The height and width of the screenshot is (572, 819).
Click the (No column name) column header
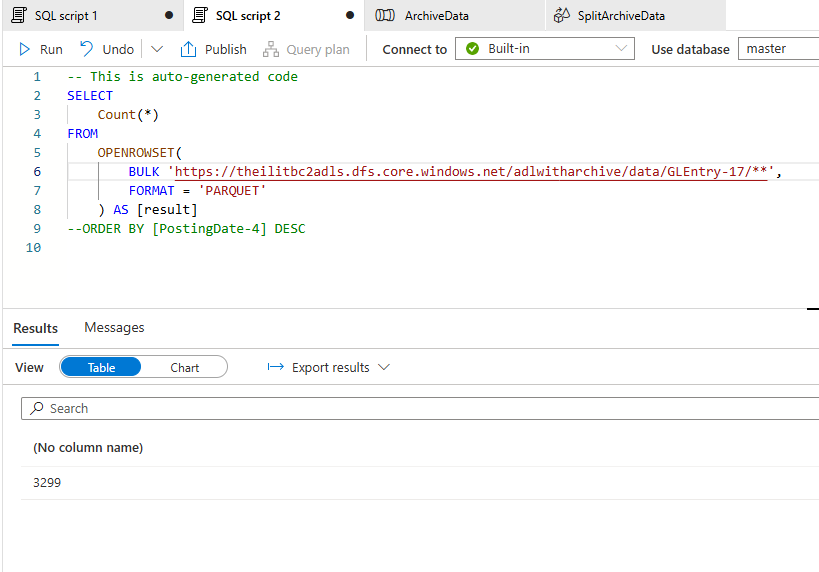click(88, 447)
